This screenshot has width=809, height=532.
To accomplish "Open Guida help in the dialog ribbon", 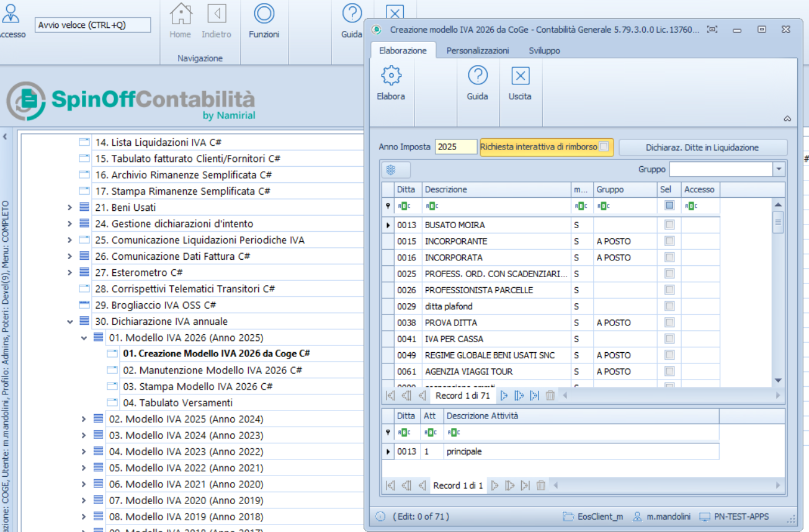I will [x=477, y=76].
